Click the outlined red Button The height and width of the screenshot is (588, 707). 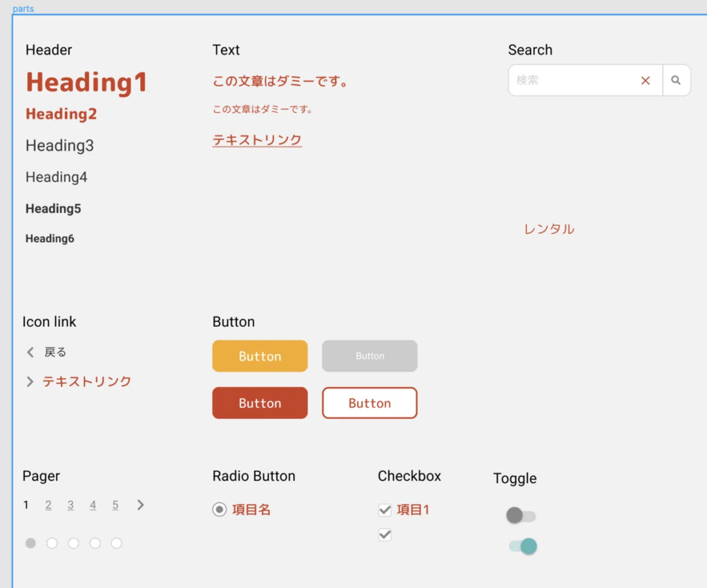[369, 403]
